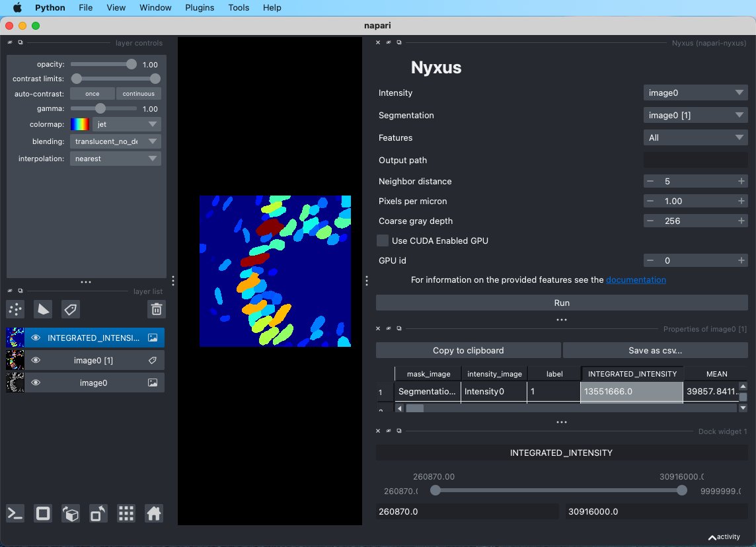Open the Tools menu

pos(239,8)
